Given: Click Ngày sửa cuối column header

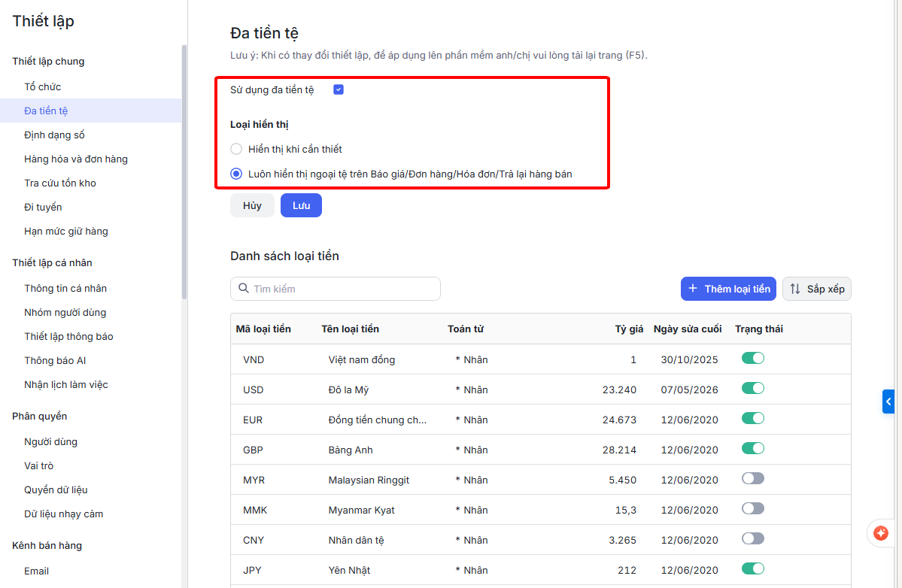Looking at the screenshot, I should coord(688,329).
